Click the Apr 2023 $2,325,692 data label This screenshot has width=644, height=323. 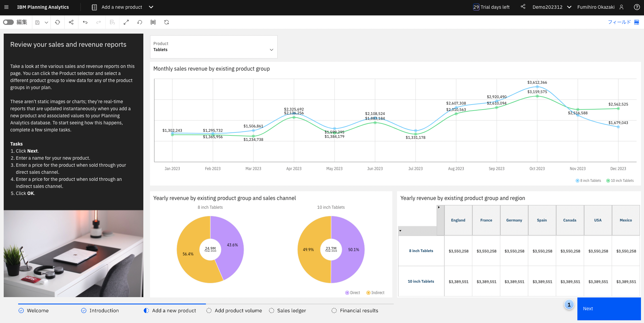[294, 109]
